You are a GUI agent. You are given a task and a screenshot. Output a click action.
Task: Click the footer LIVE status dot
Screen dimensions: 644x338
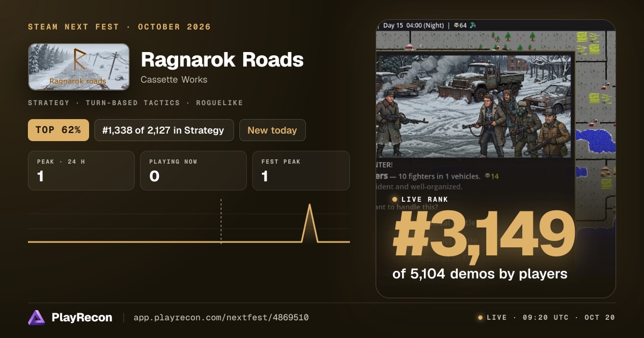480,318
